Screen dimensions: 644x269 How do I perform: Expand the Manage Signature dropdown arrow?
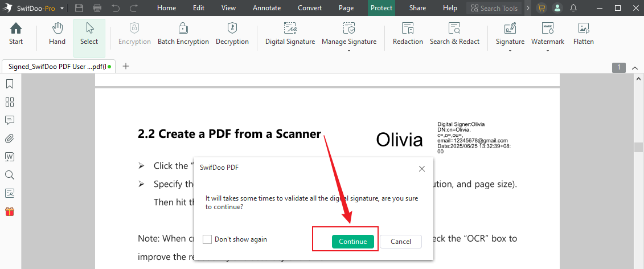(348, 51)
